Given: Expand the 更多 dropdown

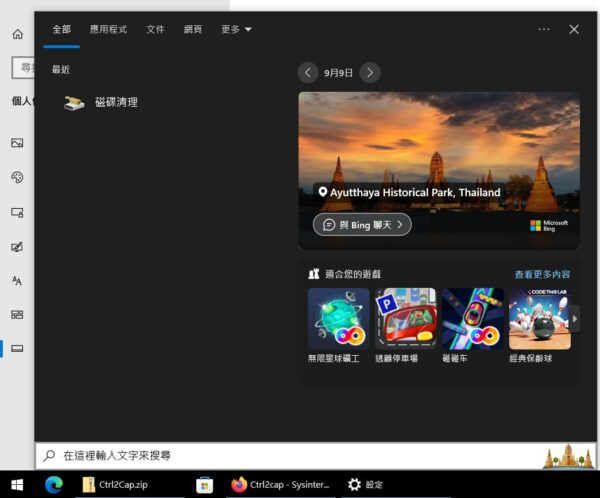Looking at the screenshot, I should tap(236, 29).
